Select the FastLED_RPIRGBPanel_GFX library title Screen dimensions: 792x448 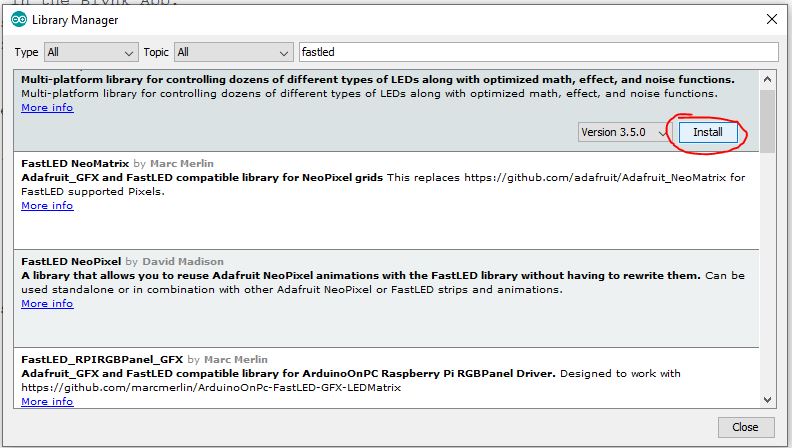click(x=102, y=360)
